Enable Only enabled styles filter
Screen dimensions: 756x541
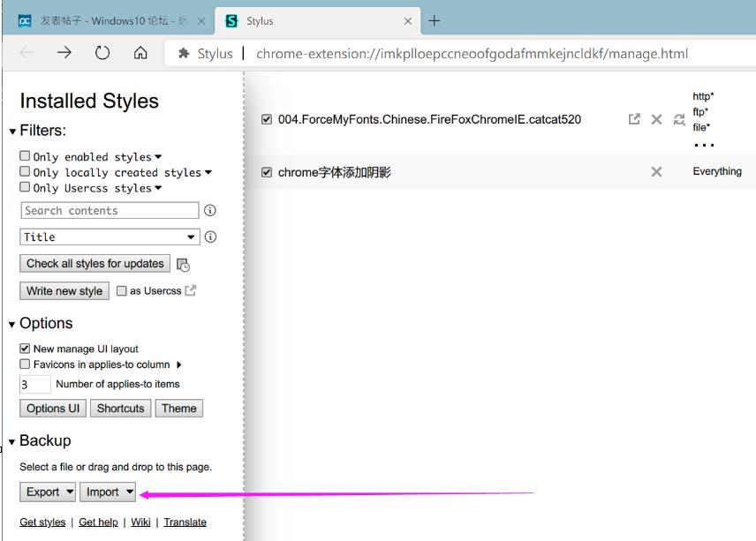(26, 156)
